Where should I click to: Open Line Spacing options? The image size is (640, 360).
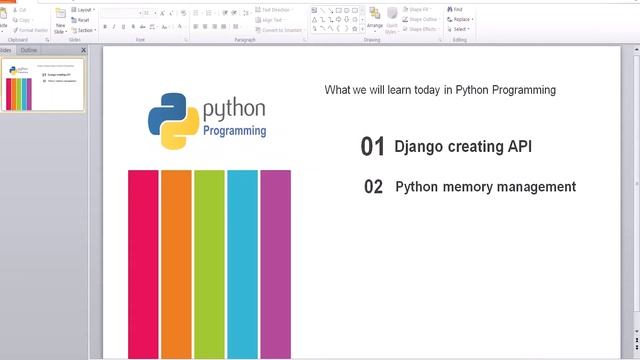246,13
